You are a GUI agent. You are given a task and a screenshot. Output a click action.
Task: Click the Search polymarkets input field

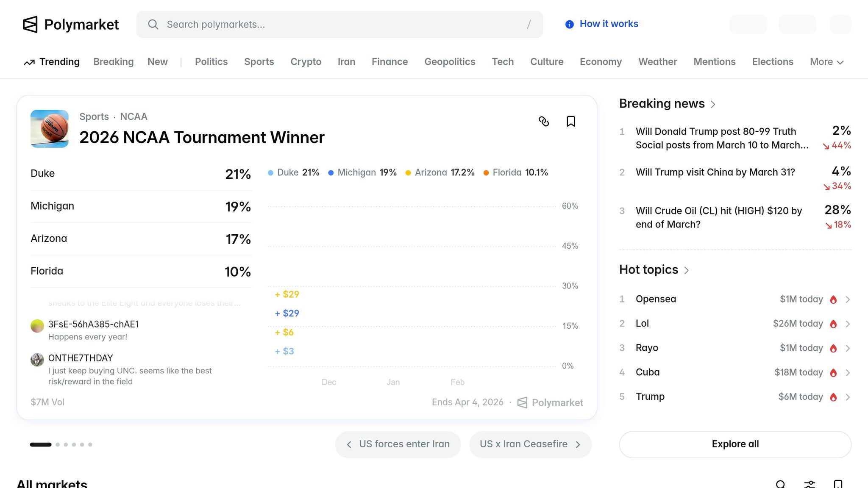click(x=339, y=25)
